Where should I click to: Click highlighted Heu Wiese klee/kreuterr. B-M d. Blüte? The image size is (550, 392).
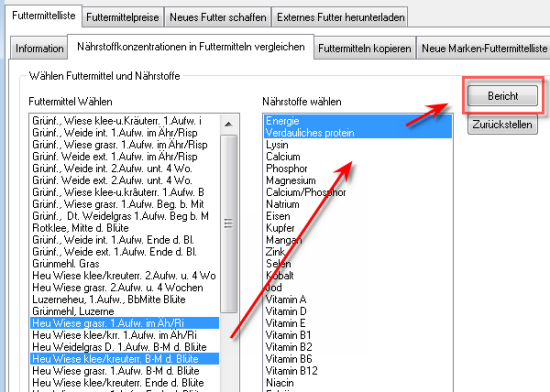(x=125, y=359)
